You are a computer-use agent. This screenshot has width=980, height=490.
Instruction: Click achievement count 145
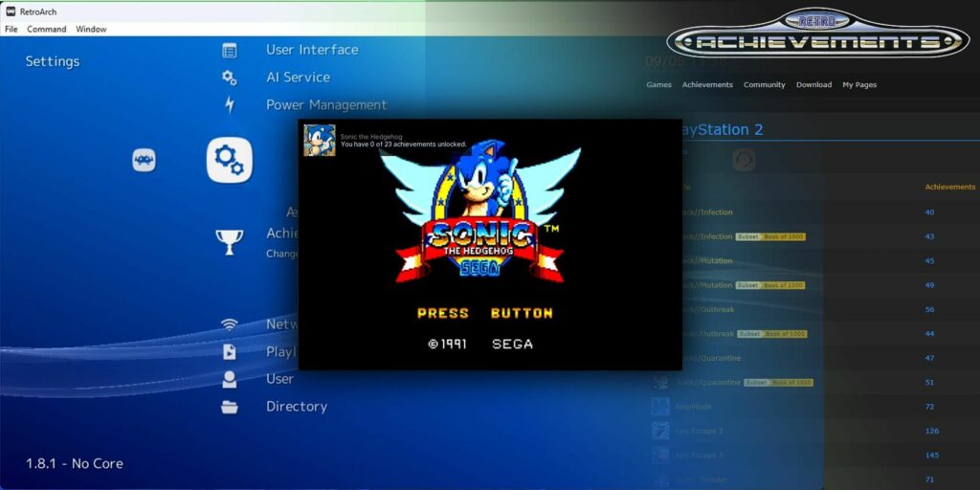pyautogui.click(x=932, y=456)
